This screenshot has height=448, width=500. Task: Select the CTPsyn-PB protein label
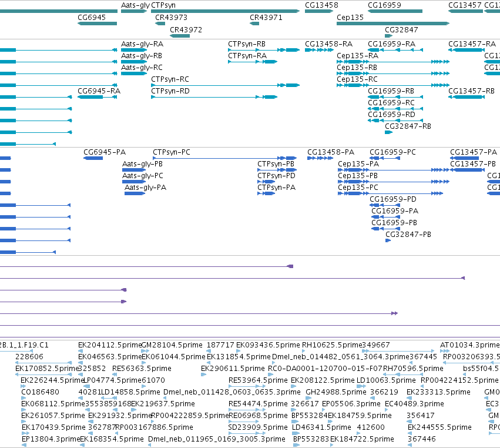276,164
